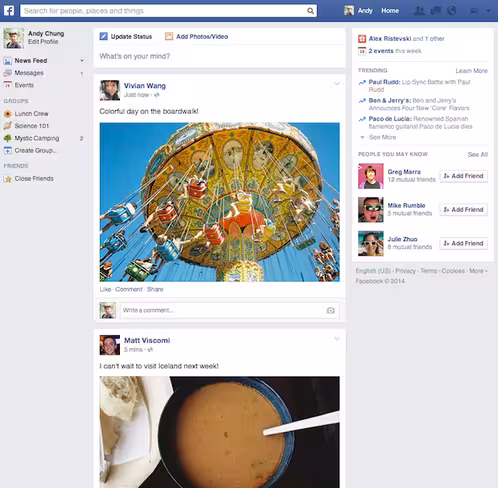Click the search magnifier icon

(310, 11)
